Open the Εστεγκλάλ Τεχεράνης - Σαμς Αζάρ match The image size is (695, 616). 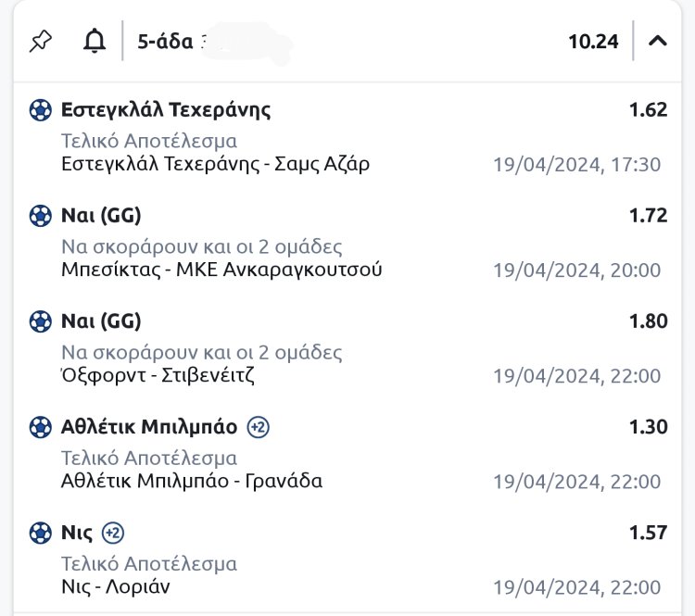215,165
